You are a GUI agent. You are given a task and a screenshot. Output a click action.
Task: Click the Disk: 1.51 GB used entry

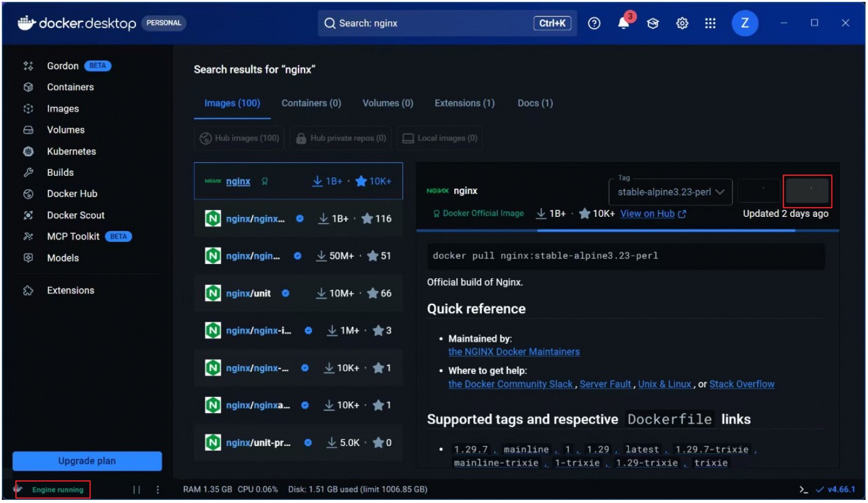click(x=357, y=490)
